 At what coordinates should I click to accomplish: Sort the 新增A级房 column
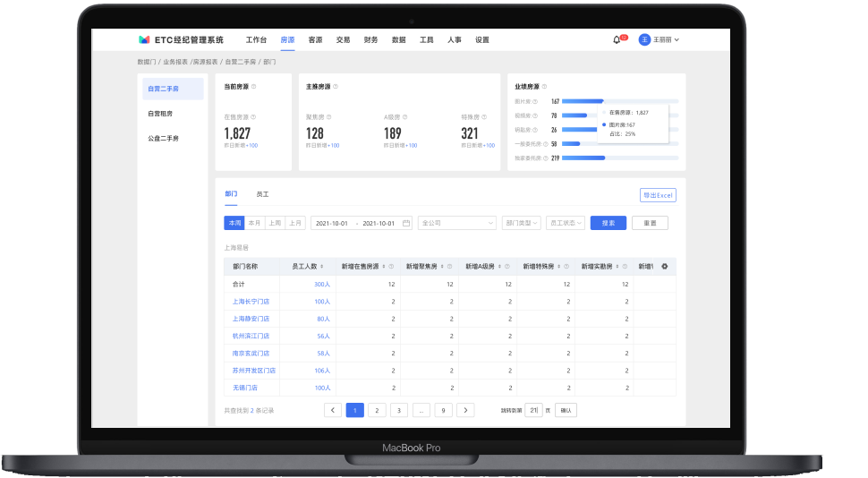click(499, 267)
